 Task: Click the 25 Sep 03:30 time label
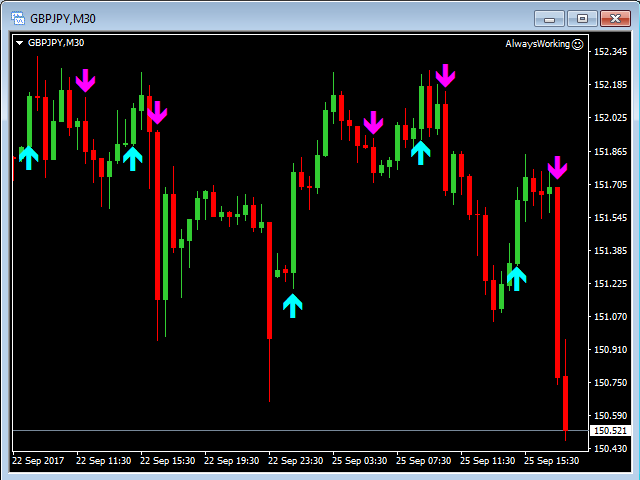click(x=360, y=461)
